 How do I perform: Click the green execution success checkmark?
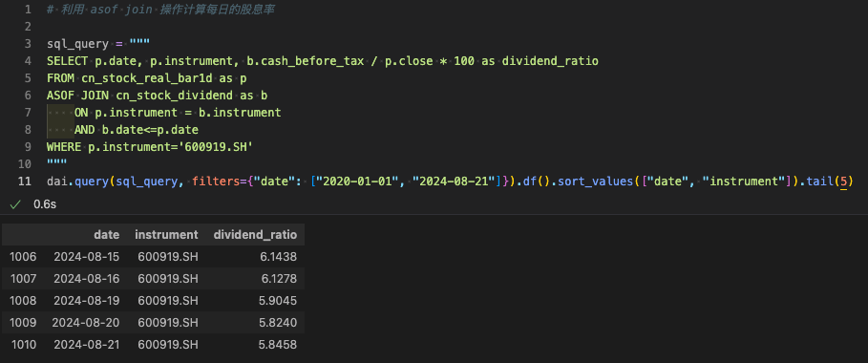15,204
